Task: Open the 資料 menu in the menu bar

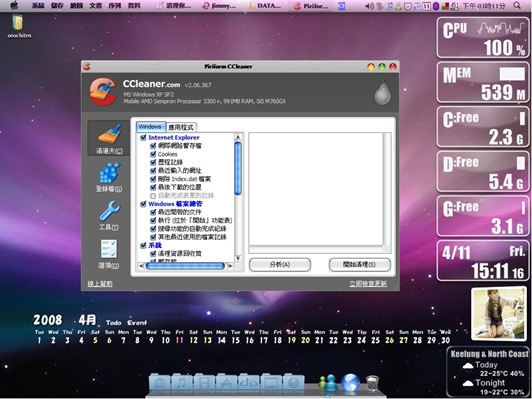Action: (135, 6)
